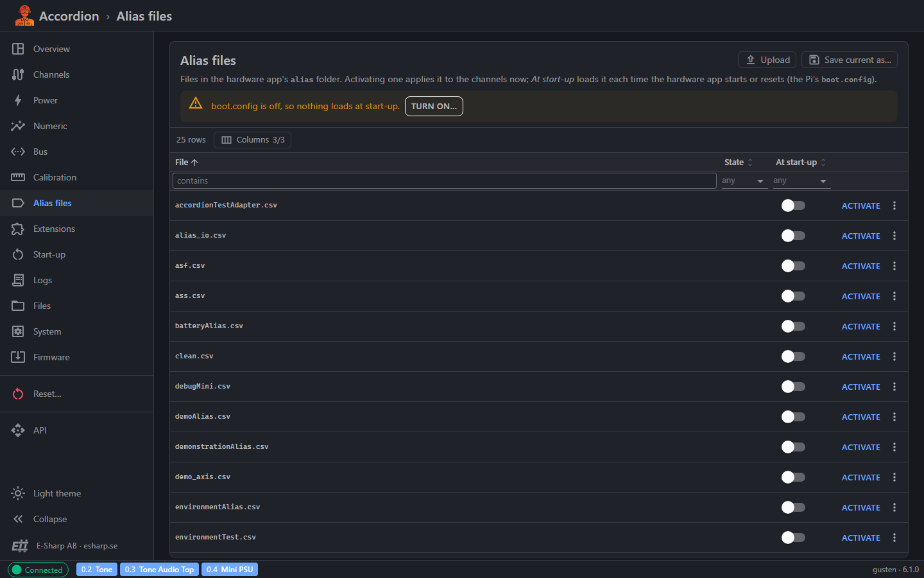The width and height of the screenshot is (924, 578).
Task: Switch to Light theme
Action: 77,493
